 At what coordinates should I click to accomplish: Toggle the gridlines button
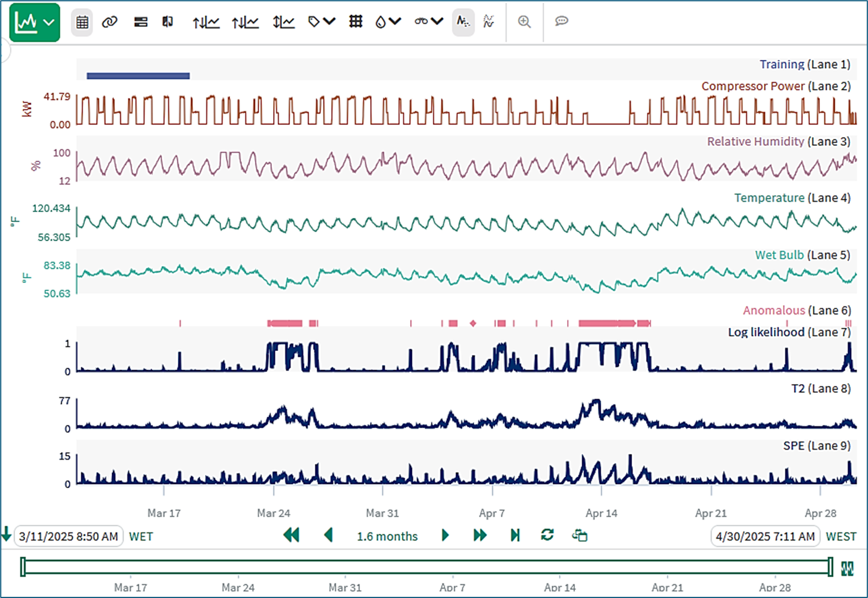(356, 22)
